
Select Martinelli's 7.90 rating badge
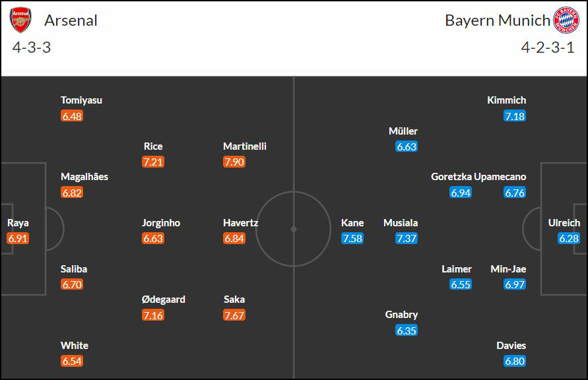point(234,162)
